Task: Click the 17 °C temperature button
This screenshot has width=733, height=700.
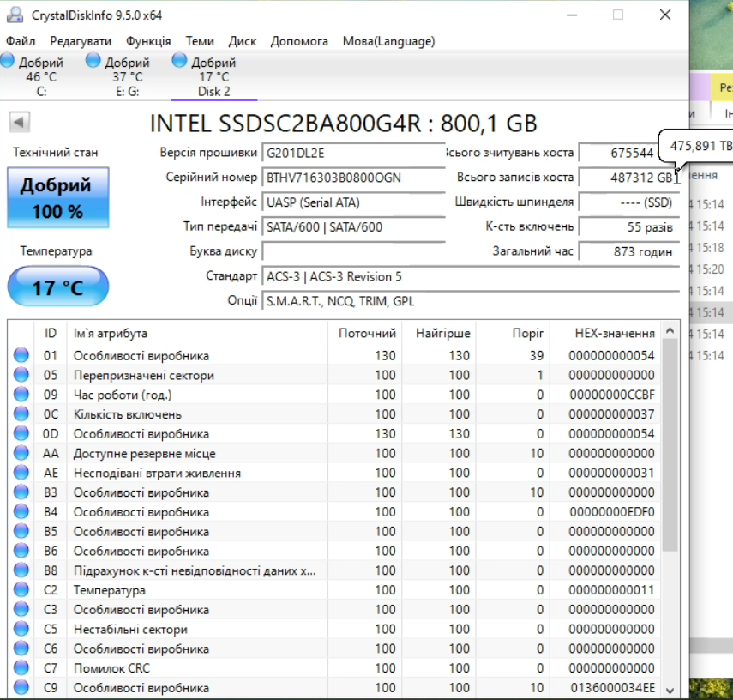Action: tap(58, 287)
